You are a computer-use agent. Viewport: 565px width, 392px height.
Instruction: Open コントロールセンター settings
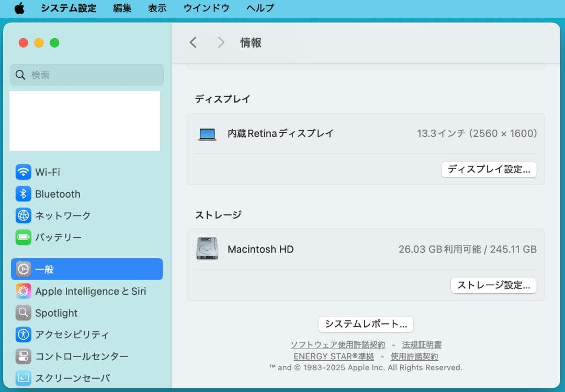[23, 356]
